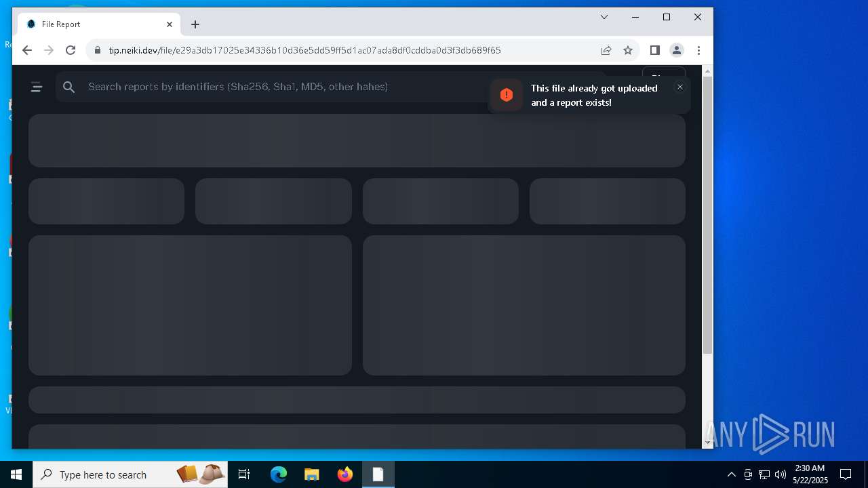The height and width of the screenshot is (488, 868).
Task: Click the page vertical scrollbar thumb
Action: coord(707,215)
